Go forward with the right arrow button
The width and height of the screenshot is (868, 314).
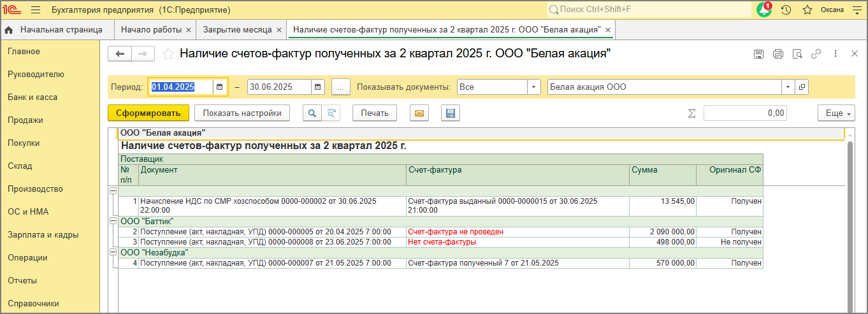(x=143, y=54)
